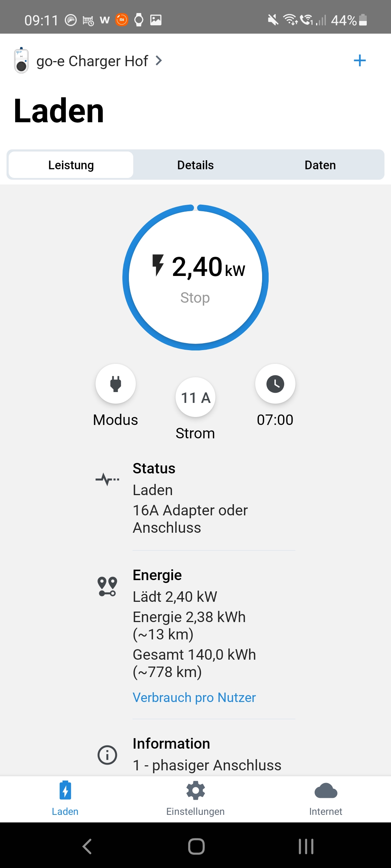Screen dimensions: 391x868
Task: Switch to the Details tab
Action: (x=195, y=165)
